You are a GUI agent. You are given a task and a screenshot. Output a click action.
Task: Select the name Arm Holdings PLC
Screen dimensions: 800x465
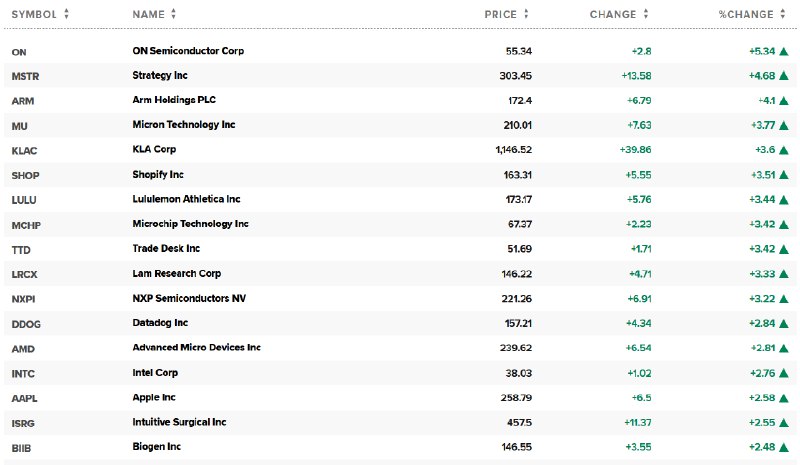[174, 100]
